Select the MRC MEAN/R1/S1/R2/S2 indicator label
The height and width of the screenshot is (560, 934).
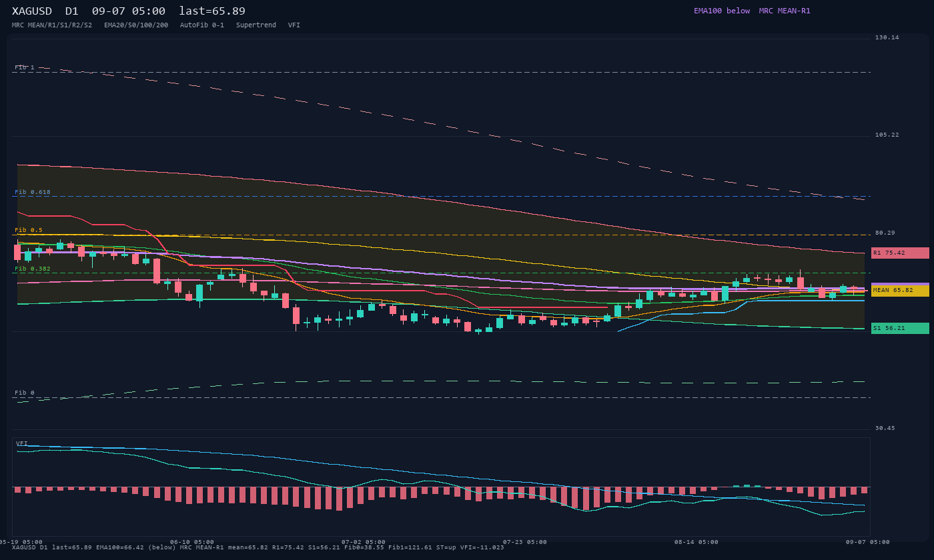click(52, 25)
